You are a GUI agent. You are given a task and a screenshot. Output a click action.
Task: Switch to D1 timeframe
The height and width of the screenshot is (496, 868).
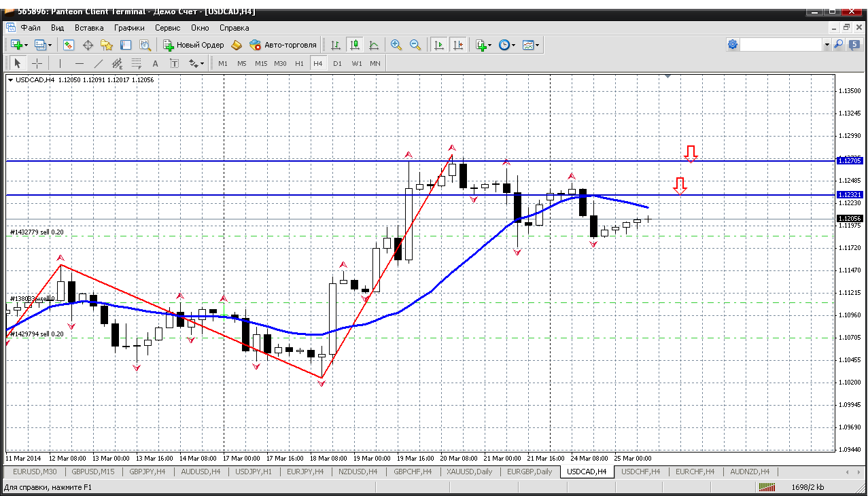click(x=337, y=63)
